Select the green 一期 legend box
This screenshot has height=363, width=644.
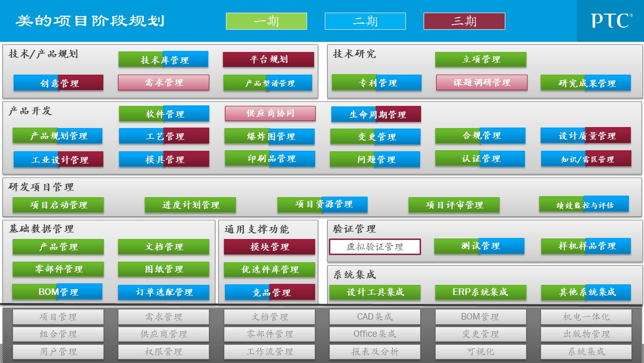tap(266, 21)
